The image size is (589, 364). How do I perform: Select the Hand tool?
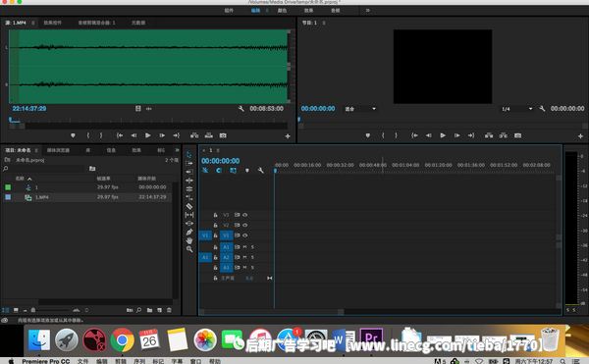[189, 240]
